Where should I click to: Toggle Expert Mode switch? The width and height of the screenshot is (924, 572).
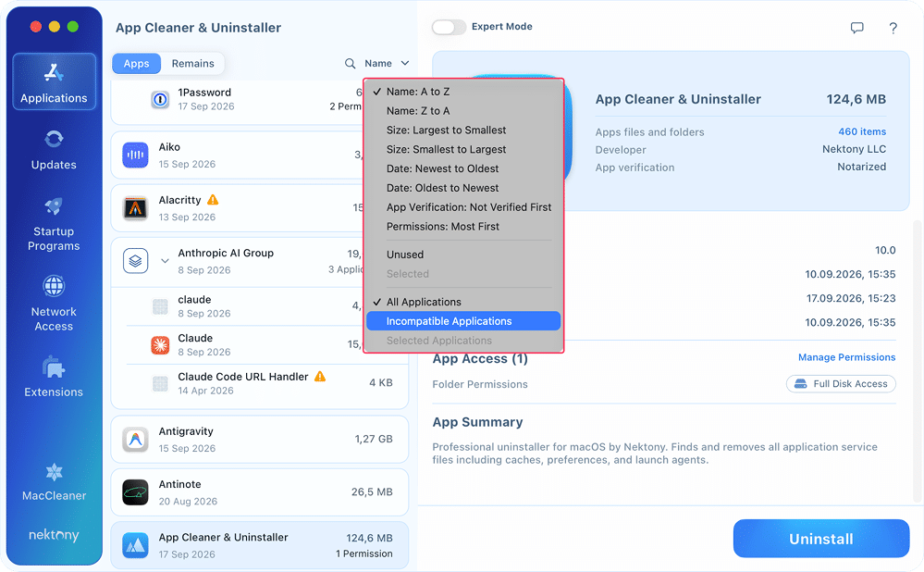(x=449, y=27)
